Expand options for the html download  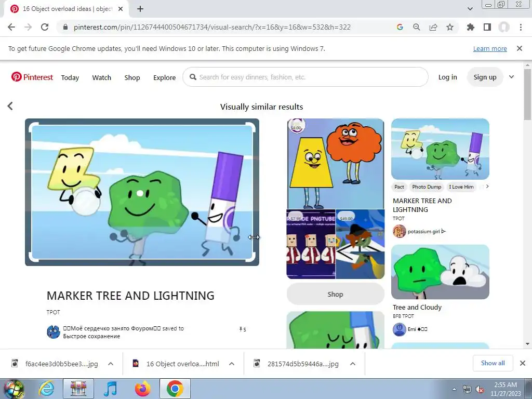click(232, 364)
